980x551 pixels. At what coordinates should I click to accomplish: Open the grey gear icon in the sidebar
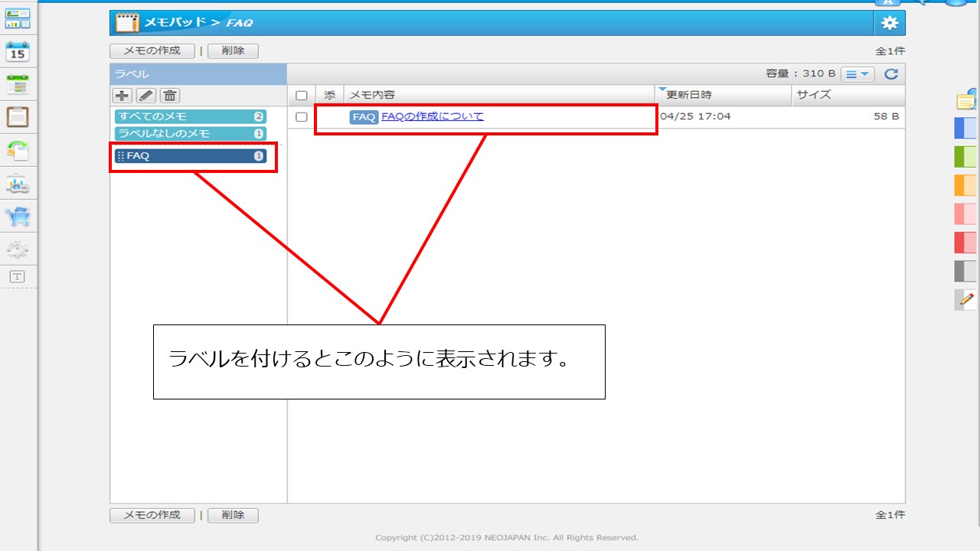coord(18,249)
